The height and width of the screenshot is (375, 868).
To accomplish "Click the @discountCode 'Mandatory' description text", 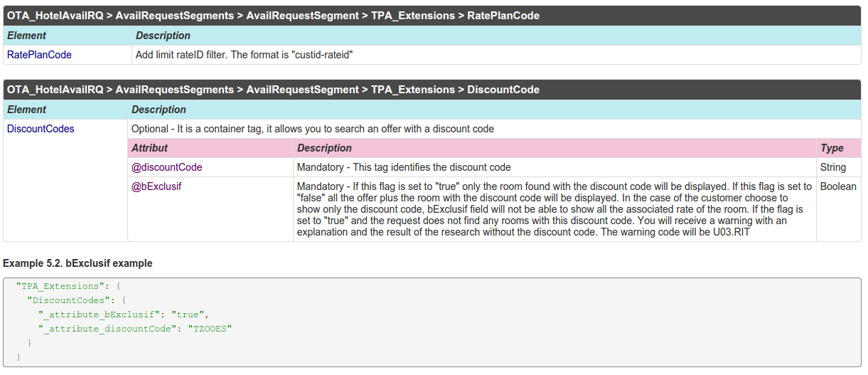I will 404,167.
